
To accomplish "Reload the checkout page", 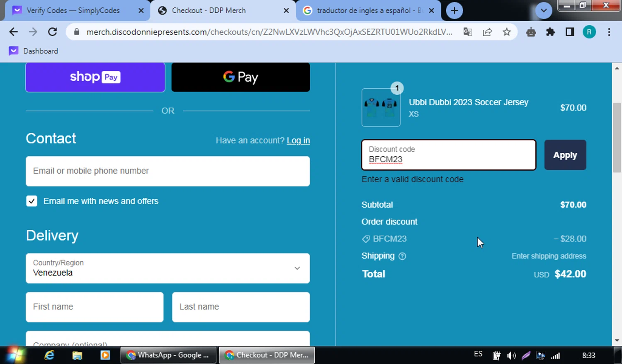I will (x=52, y=32).
